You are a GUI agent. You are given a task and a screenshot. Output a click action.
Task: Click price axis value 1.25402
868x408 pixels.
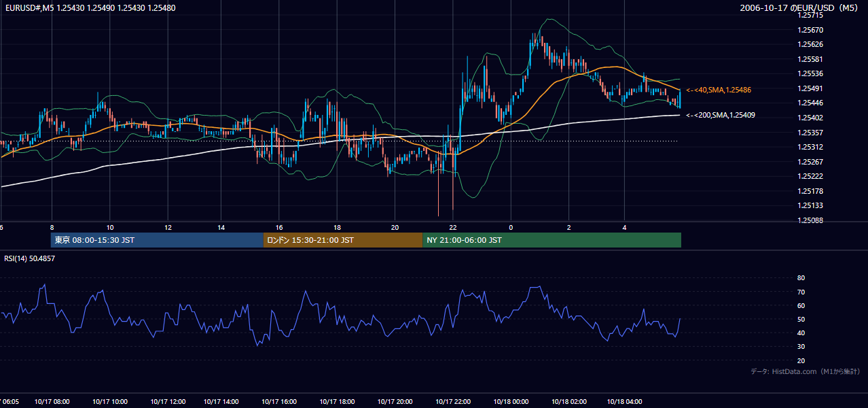coord(810,118)
